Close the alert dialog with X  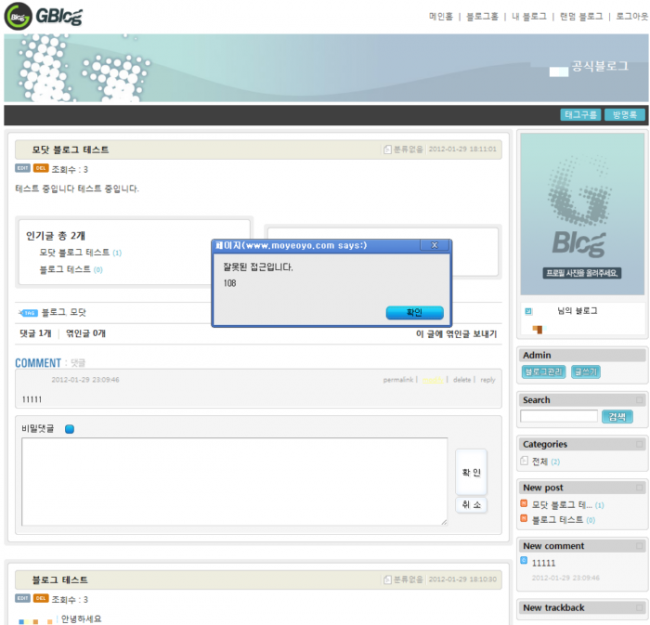[x=434, y=245]
